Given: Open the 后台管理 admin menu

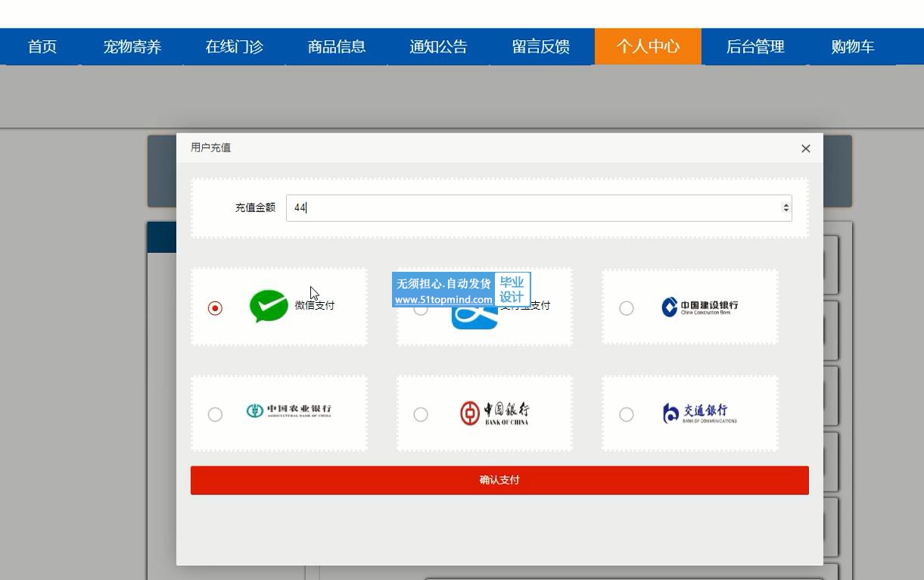Looking at the screenshot, I should pyautogui.click(x=755, y=46).
